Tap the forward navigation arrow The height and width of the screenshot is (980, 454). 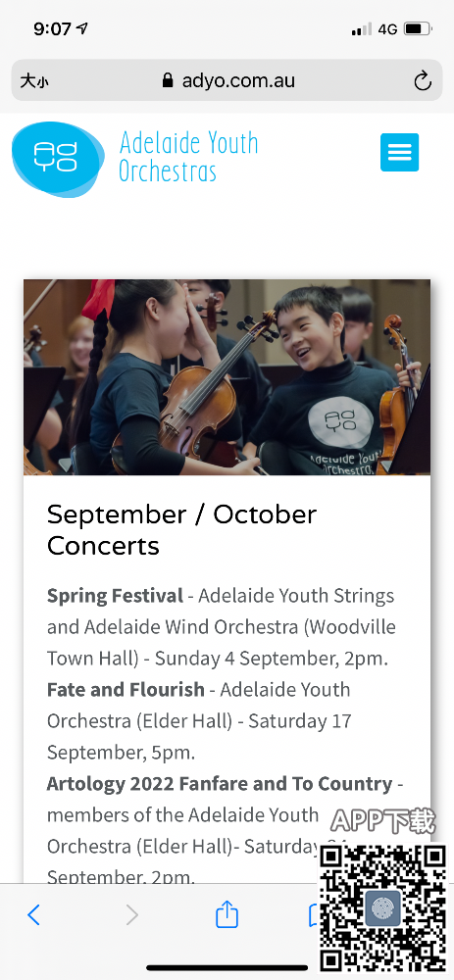point(131,915)
